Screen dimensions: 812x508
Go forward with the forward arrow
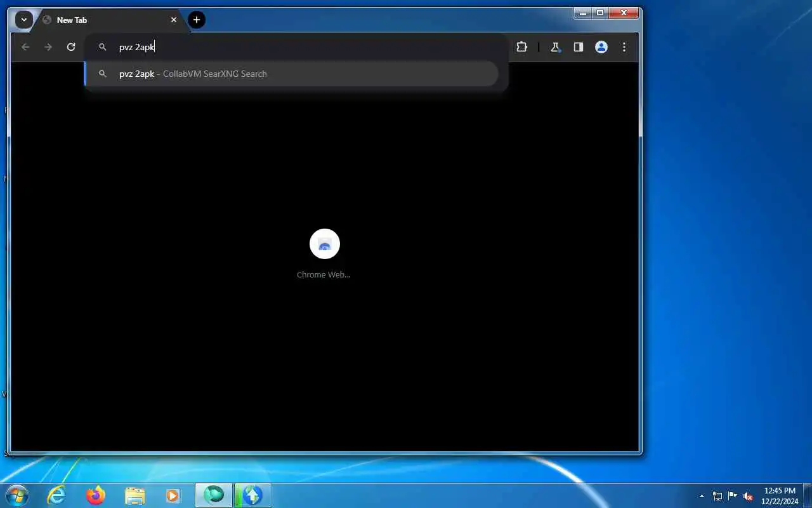[x=48, y=47]
